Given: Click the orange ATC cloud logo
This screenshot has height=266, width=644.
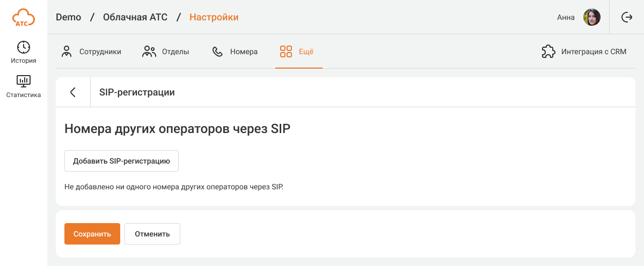Looking at the screenshot, I should pyautogui.click(x=24, y=17).
